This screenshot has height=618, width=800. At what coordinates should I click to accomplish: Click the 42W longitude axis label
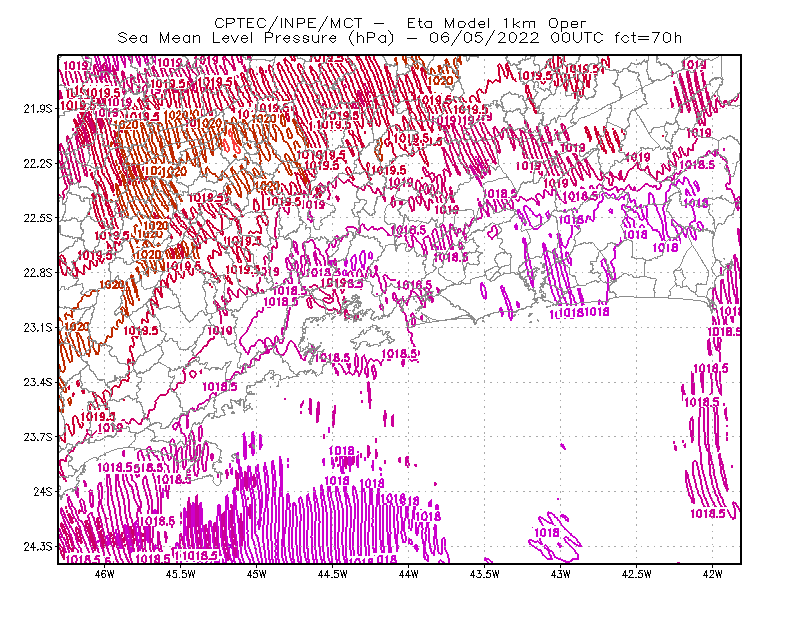[712, 574]
